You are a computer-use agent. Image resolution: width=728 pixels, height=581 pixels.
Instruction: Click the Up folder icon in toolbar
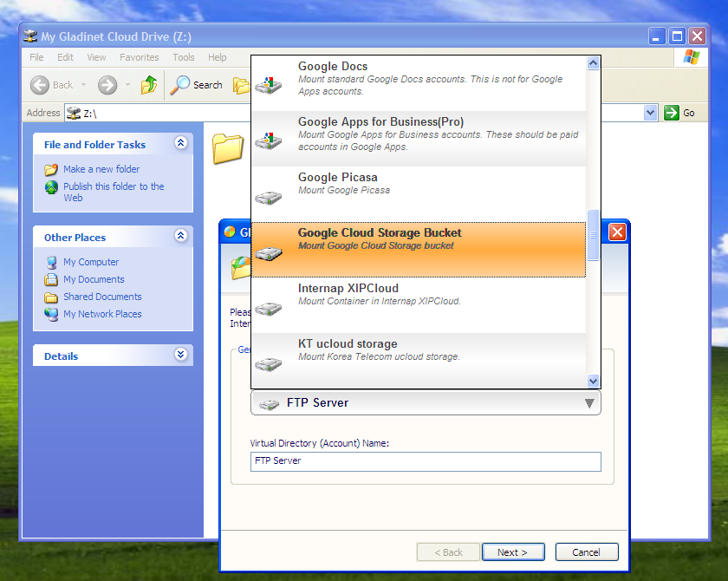point(149,84)
